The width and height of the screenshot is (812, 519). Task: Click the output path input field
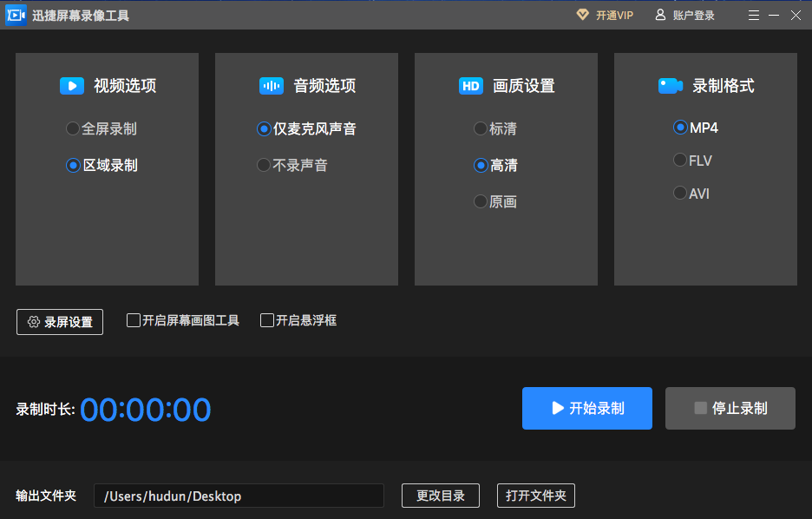[239, 496]
